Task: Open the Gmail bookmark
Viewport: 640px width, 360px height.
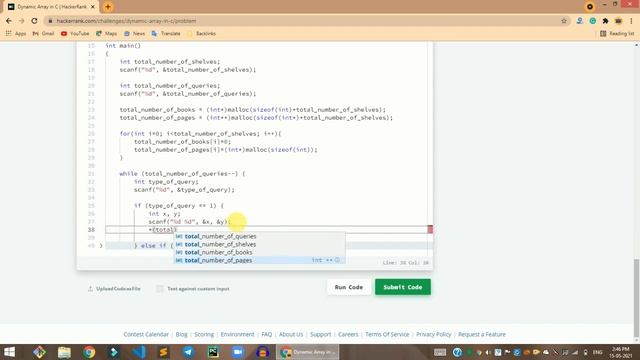Action: click(x=43, y=33)
